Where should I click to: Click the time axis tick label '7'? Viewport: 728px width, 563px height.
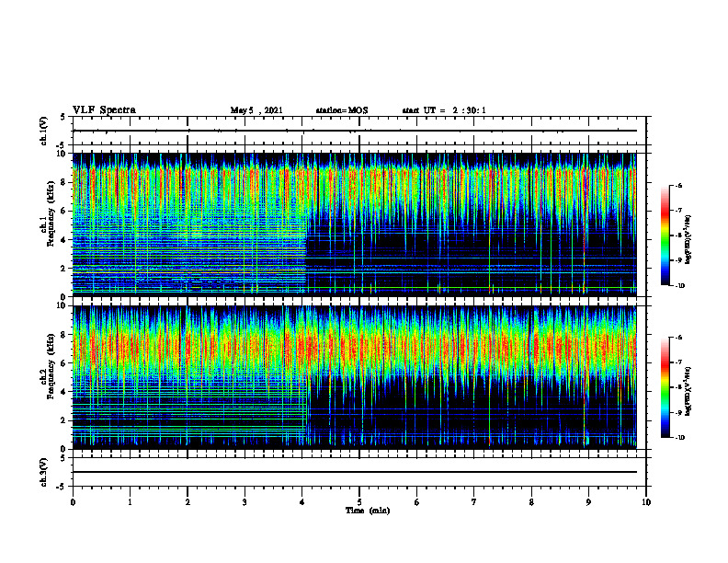click(x=474, y=502)
